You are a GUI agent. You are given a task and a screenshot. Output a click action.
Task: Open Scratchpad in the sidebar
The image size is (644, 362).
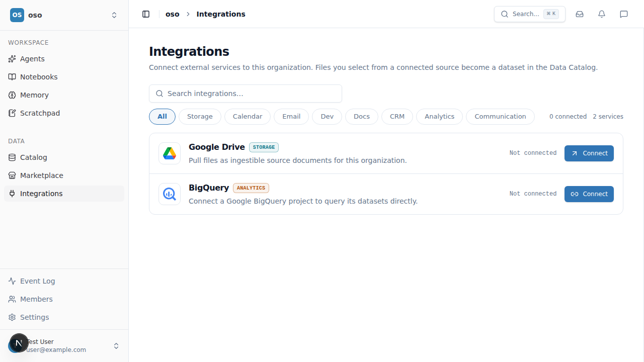click(64, 113)
